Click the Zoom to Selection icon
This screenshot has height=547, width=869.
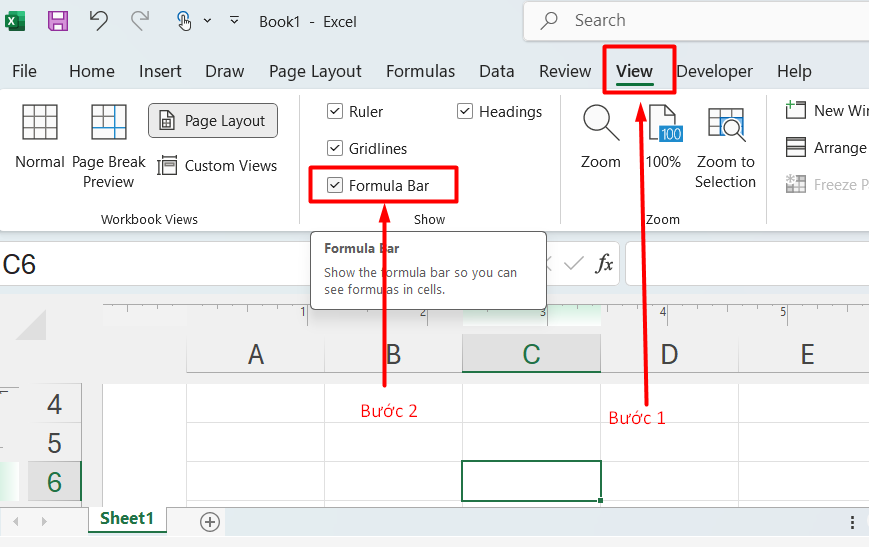[x=726, y=147]
